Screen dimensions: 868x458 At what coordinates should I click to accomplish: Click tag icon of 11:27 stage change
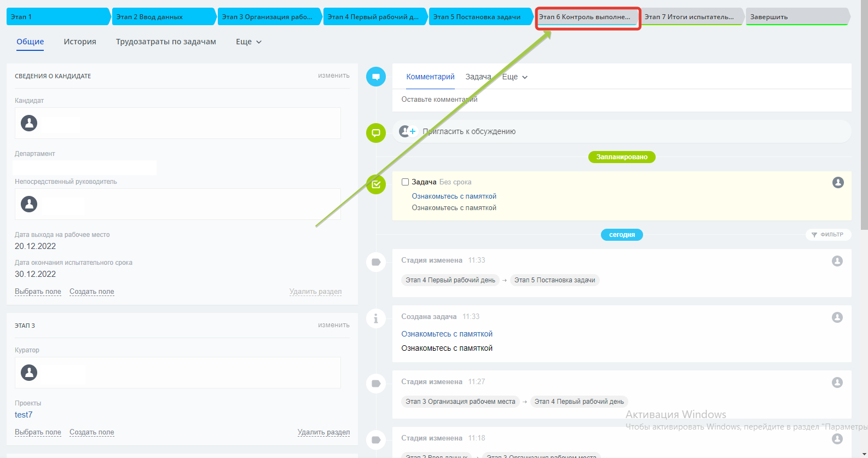376,384
